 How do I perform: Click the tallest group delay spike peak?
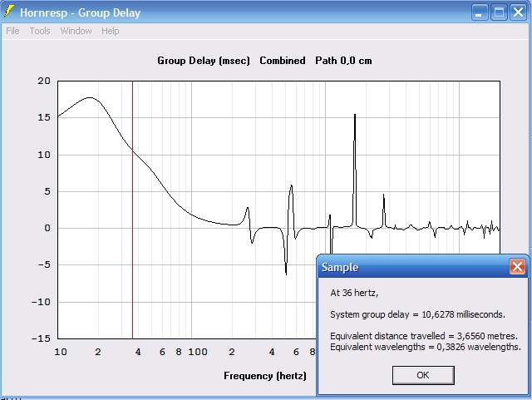coord(355,116)
